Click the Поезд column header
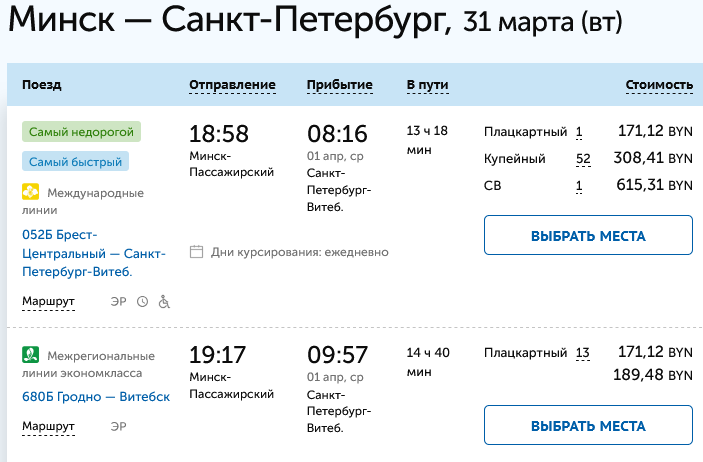703x462 pixels. coord(42,85)
